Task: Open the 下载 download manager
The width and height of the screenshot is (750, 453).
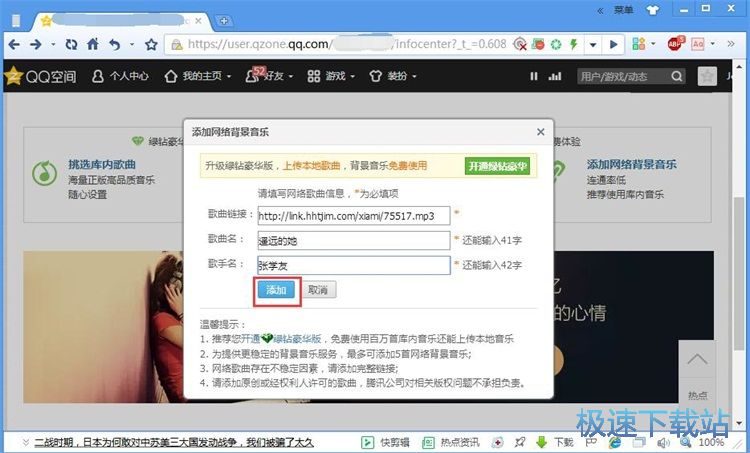Action: tap(554, 442)
